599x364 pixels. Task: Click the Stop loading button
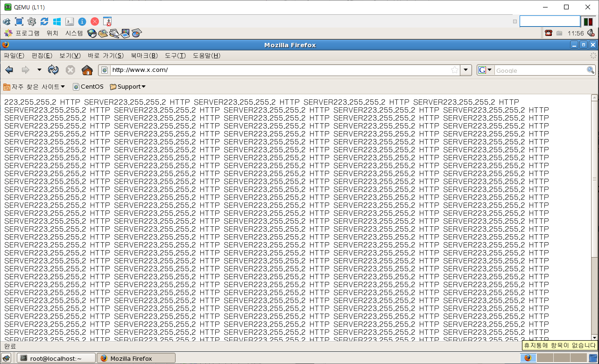70,70
